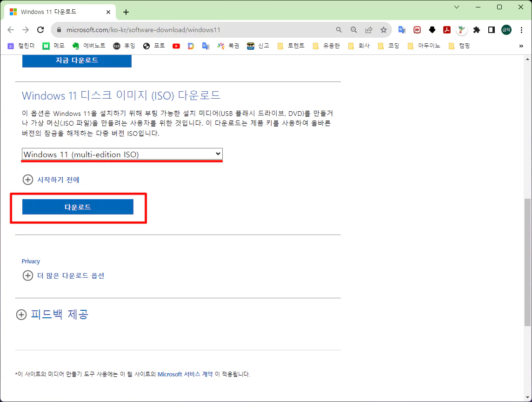The height and width of the screenshot is (402, 532).
Task: Click the 지금 다운로드 button
Action: pyautogui.click(x=77, y=61)
